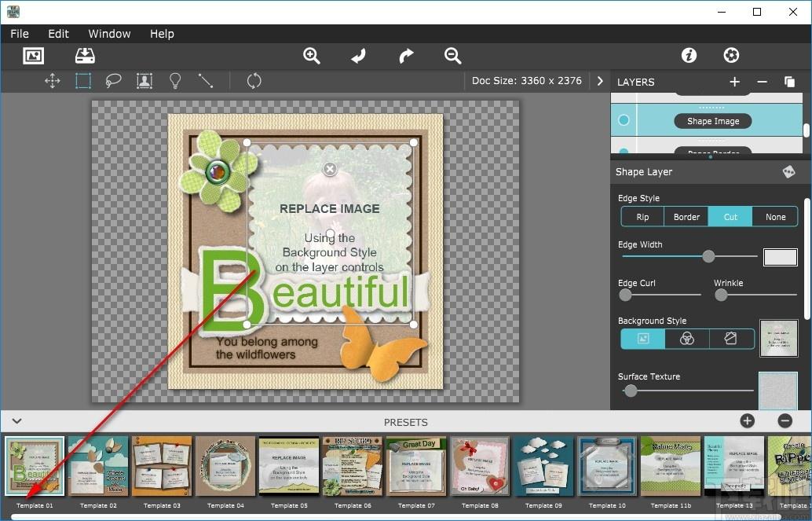Open the Window menu

pos(109,34)
